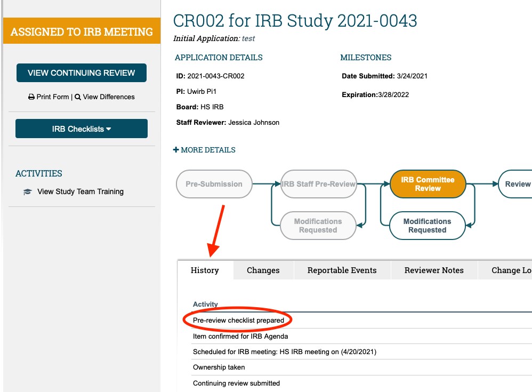Viewport: 532px width, 392px height.
Task: Switch to the Changes tab
Action: pyautogui.click(x=263, y=270)
